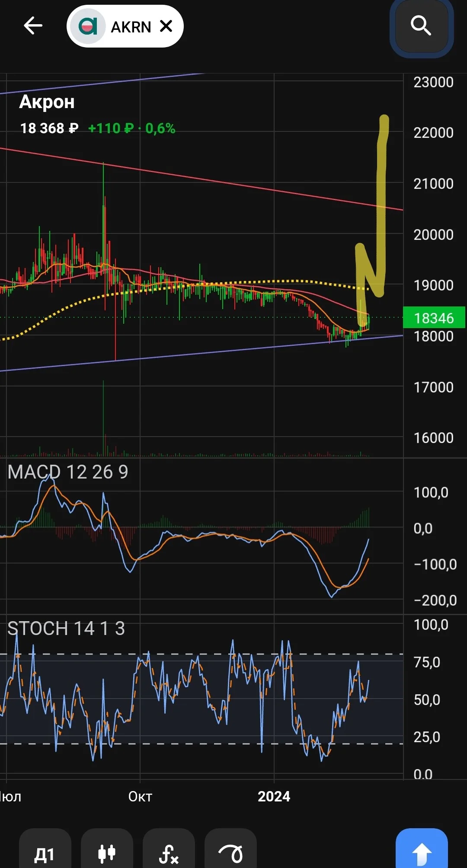The width and height of the screenshot is (467, 868).
Task: Open the Д1 timeframe selector
Action: coord(45,854)
